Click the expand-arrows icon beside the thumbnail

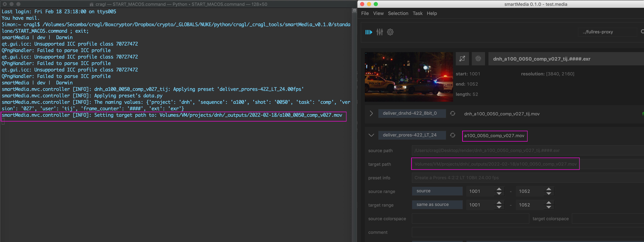coord(462,59)
